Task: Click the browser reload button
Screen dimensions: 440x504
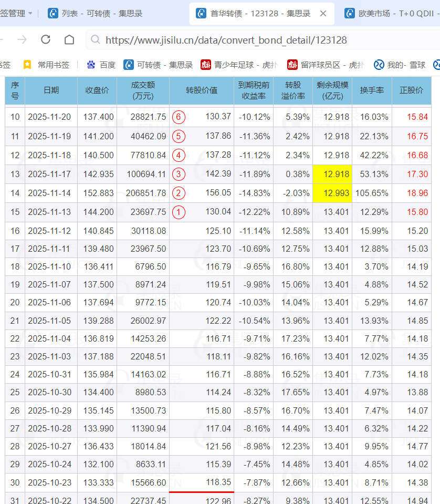Action: coord(46,39)
